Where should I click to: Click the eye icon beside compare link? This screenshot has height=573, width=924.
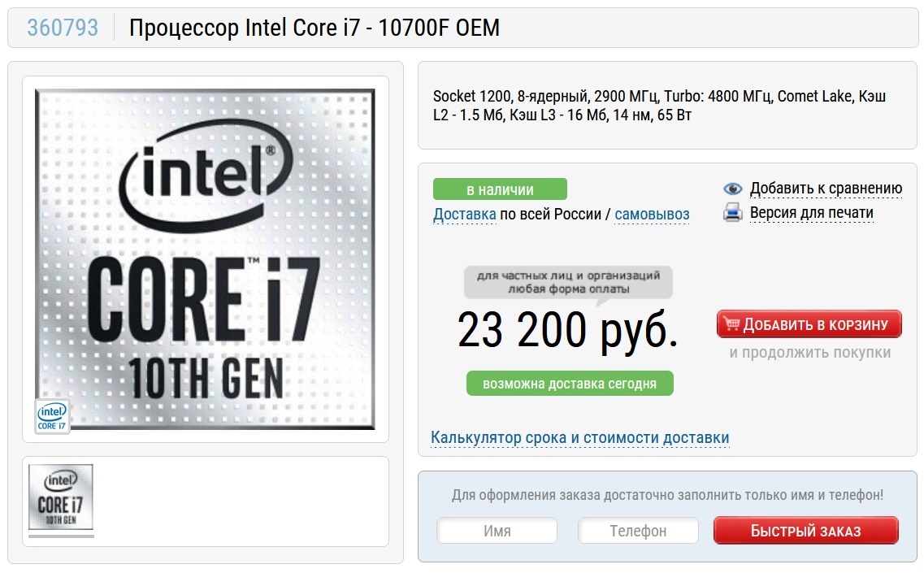pyautogui.click(x=732, y=189)
